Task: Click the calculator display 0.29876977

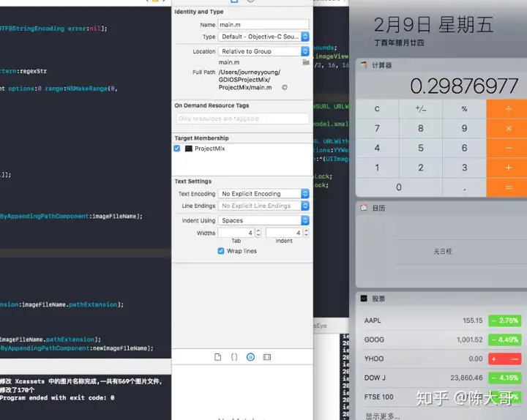Action: point(464,86)
